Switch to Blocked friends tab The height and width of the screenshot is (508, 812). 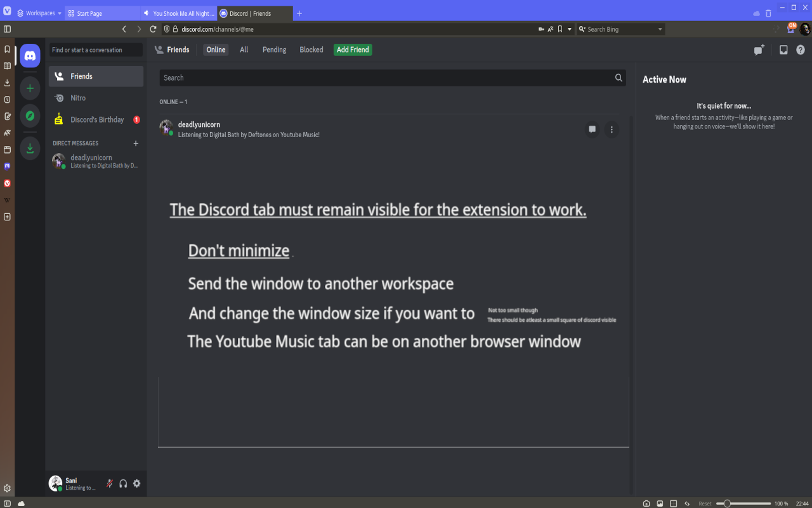pos(311,50)
